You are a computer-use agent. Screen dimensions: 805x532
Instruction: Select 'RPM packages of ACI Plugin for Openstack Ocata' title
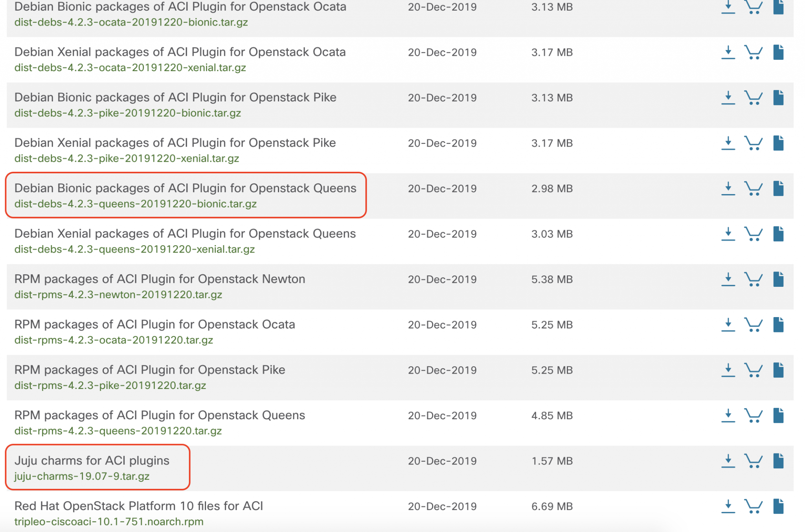(x=155, y=325)
